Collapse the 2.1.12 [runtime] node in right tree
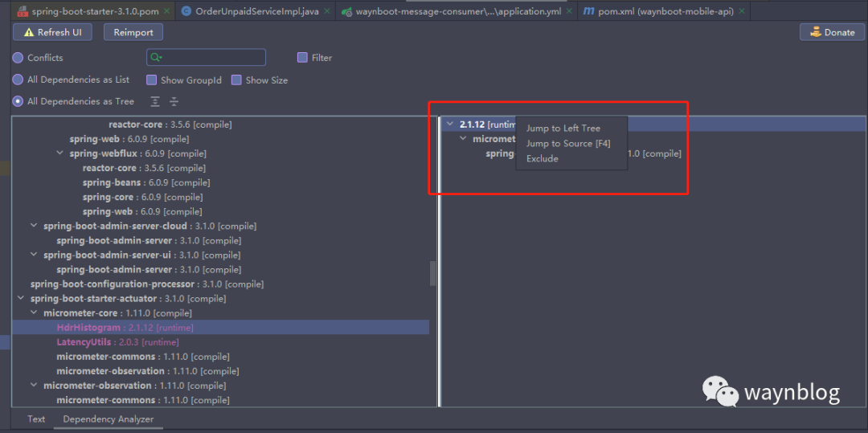The width and height of the screenshot is (868, 433). pyautogui.click(x=449, y=125)
